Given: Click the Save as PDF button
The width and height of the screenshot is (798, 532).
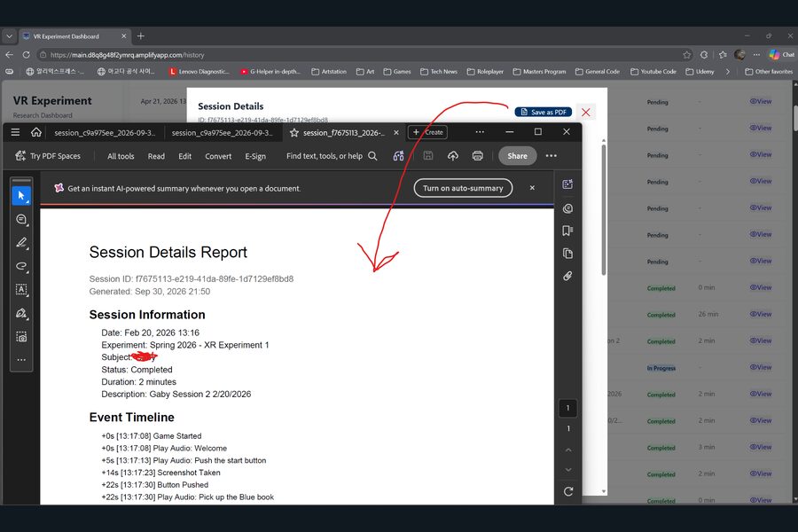Looking at the screenshot, I should (x=544, y=112).
